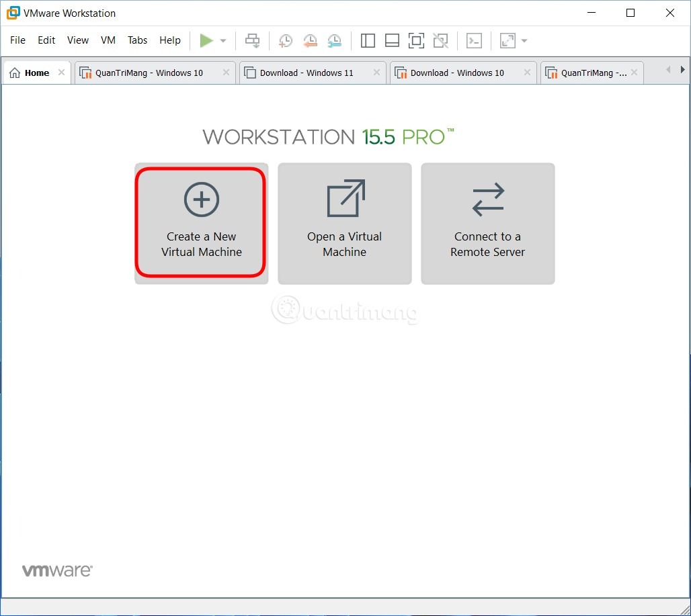691x616 pixels.
Task: Click the window resize grip corner
Action: [x=684, y=610]
